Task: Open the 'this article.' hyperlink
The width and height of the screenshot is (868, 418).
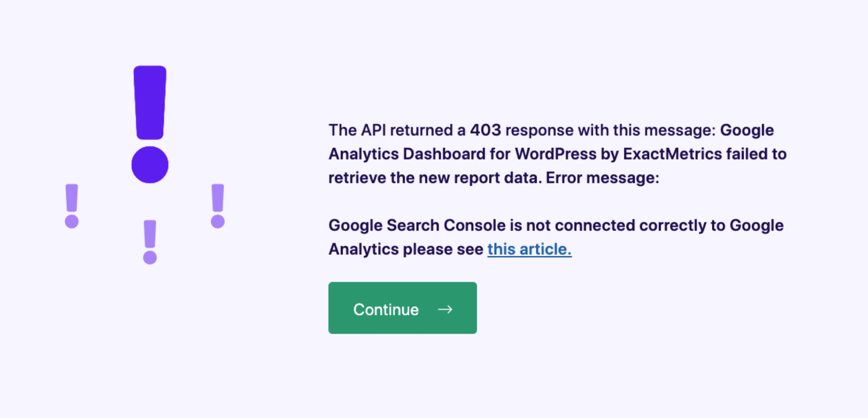Action: (x=529, y=249)
